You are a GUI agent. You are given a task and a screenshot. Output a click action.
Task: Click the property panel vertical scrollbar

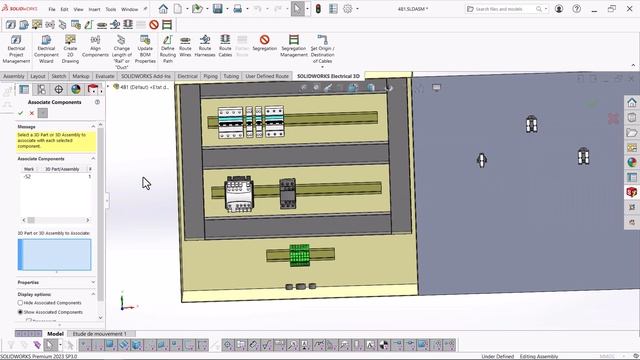pyautogui.click(x=100, y=221)
